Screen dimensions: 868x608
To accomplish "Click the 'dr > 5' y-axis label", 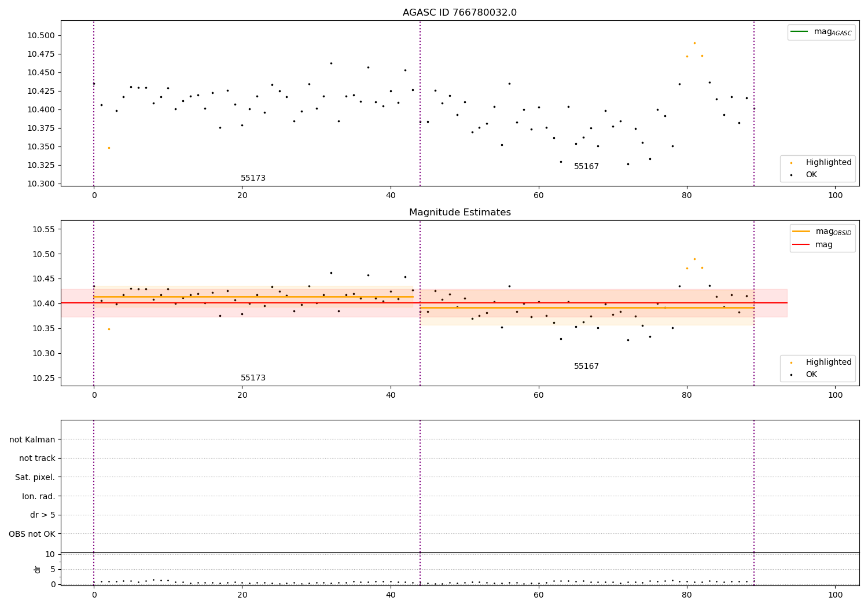I will pos(43,515).
